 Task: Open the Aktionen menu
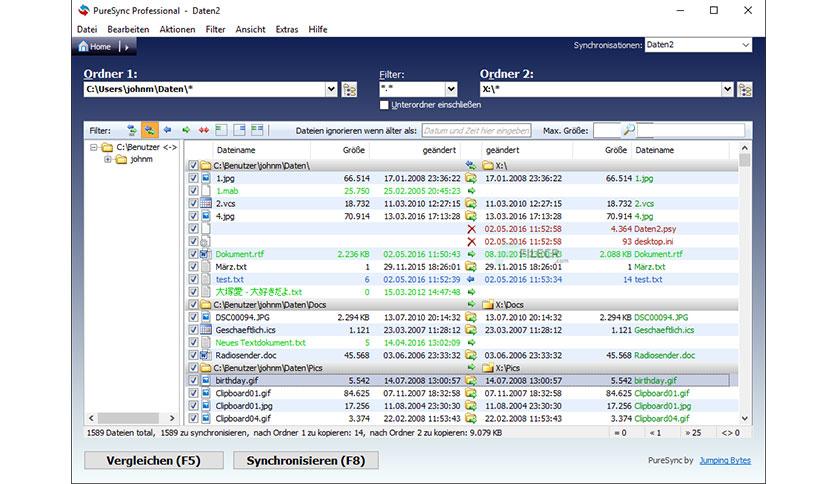click(178, 29)
